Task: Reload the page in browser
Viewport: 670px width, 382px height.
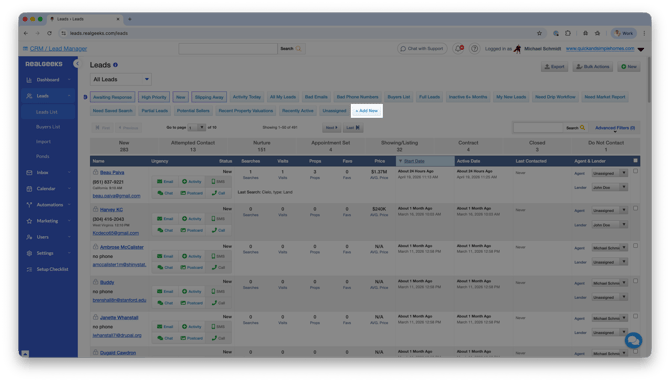Action: tap(50, 33)
